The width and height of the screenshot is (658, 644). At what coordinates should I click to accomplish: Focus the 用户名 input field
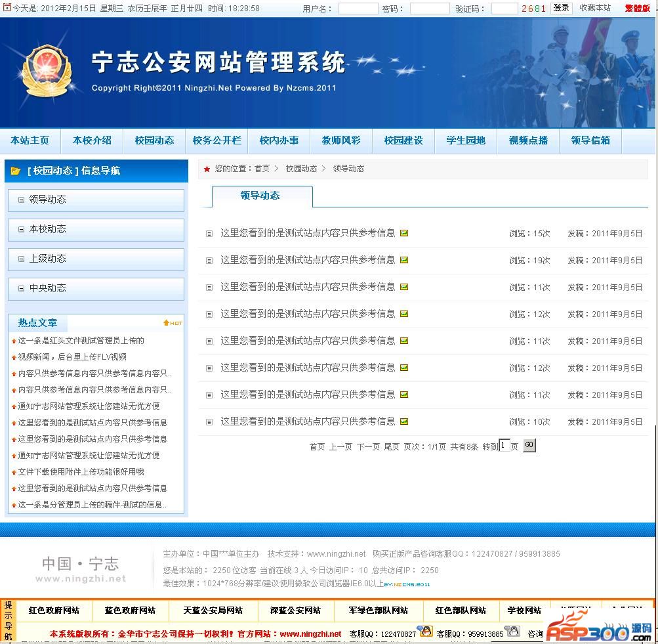(x=358, y=9)
